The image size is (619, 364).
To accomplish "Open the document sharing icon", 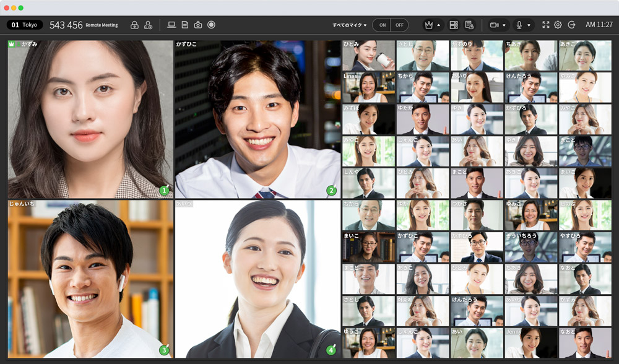I will click(x=184, y=25).
